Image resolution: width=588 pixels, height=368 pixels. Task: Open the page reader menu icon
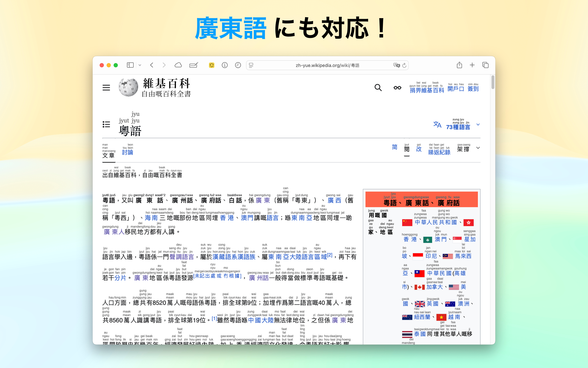[x=251, y=65]
